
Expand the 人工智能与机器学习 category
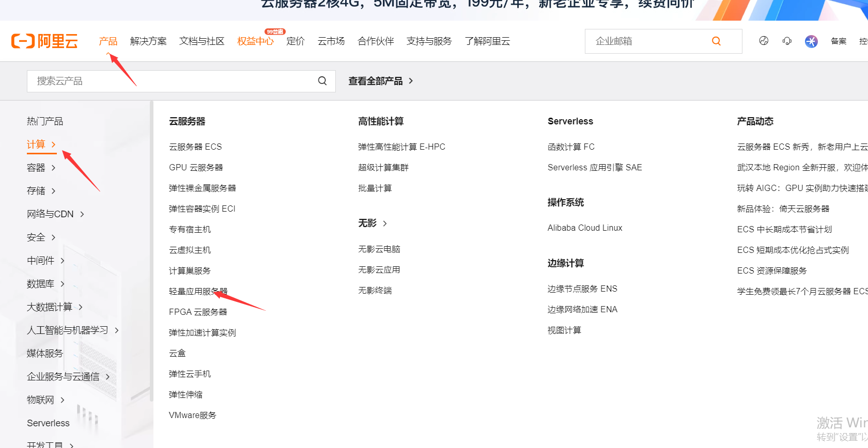(x=72, y=330)
